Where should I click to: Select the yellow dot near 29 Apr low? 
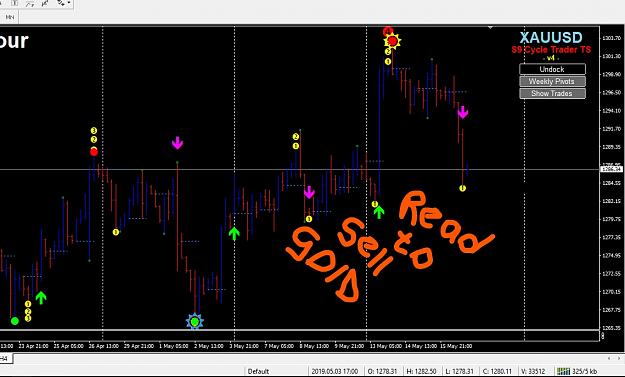pos(116,232)
